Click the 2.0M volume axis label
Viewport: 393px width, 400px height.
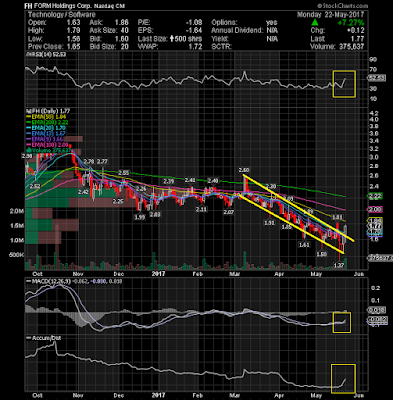click(x=17, y=211)
